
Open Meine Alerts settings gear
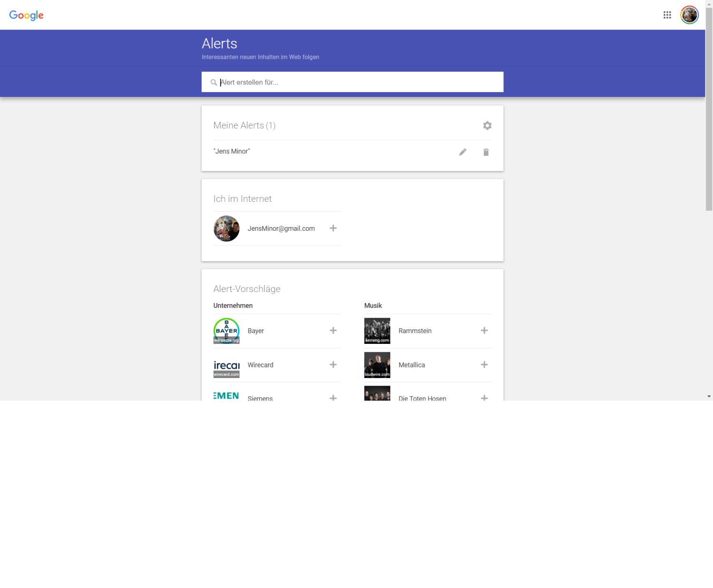(487, 125)
